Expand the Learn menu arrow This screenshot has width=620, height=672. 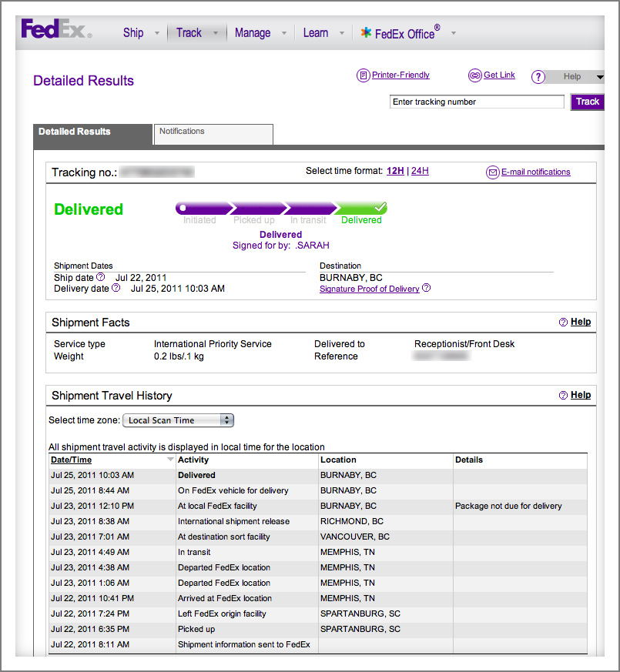click(342, 33)
